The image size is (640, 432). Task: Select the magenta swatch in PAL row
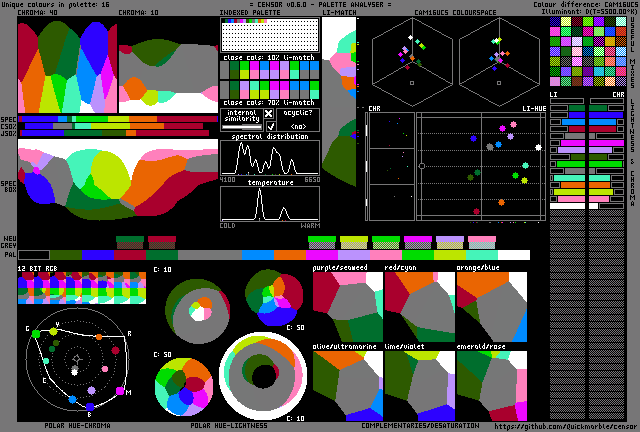pos(322,255)
